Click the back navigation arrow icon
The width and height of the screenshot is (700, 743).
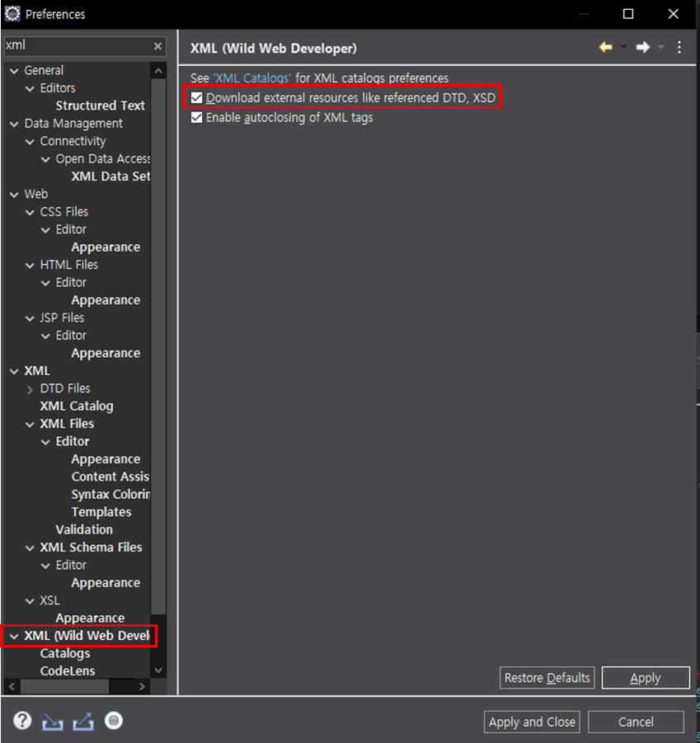point(605,47)
